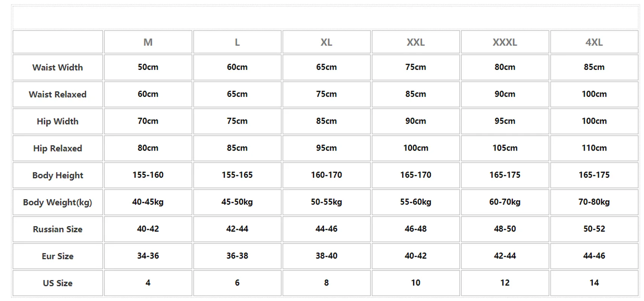Select the Russian Size row label
Screen dimensions: 644x301
pyautogui.click(x=58, y=229)
